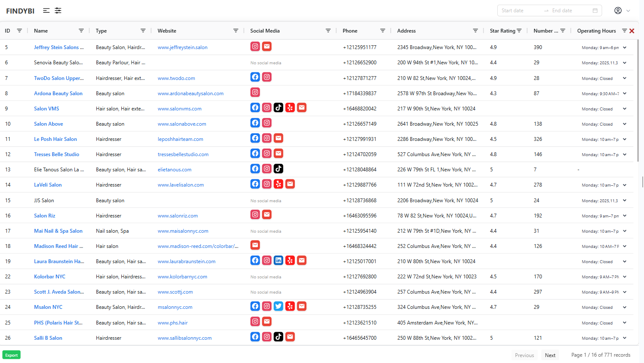Open Facebook icon for TwoDo Salon Upper

point(255,77)
